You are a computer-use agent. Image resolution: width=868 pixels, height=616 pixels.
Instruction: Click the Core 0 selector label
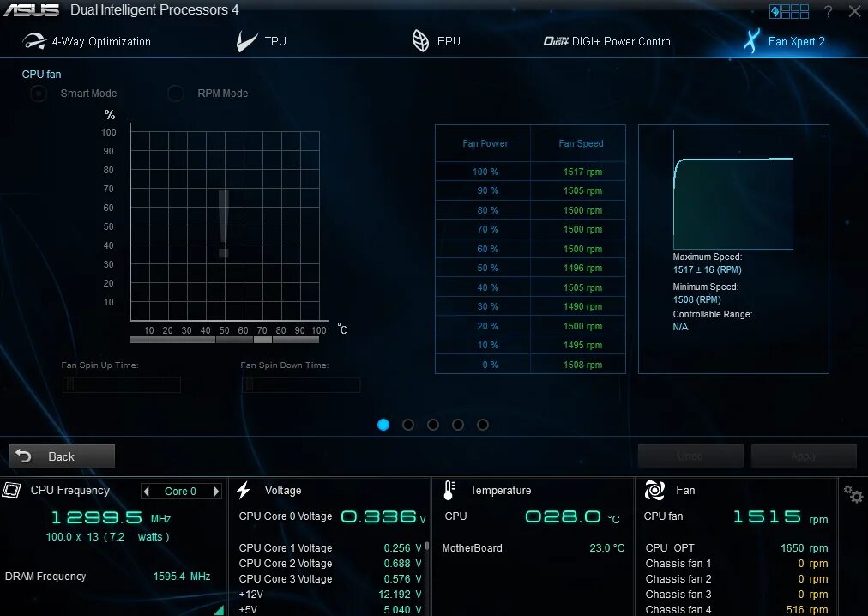(x=180, y=492)
